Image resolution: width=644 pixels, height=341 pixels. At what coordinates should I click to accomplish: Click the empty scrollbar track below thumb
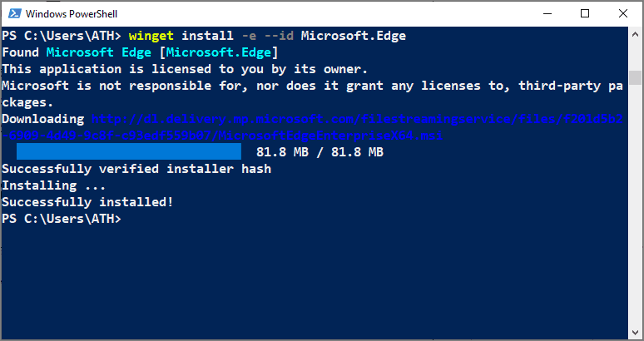tap(636, 205)
